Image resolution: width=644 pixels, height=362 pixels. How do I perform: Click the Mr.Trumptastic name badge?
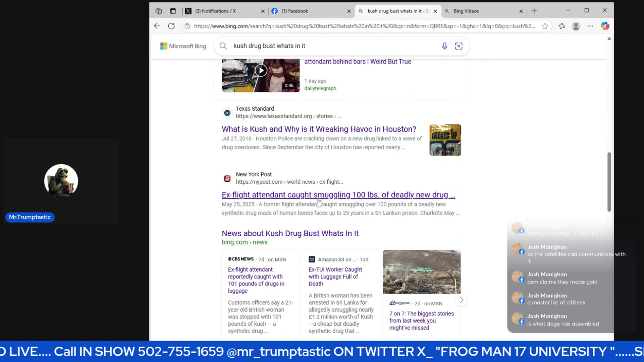[30, 217]
